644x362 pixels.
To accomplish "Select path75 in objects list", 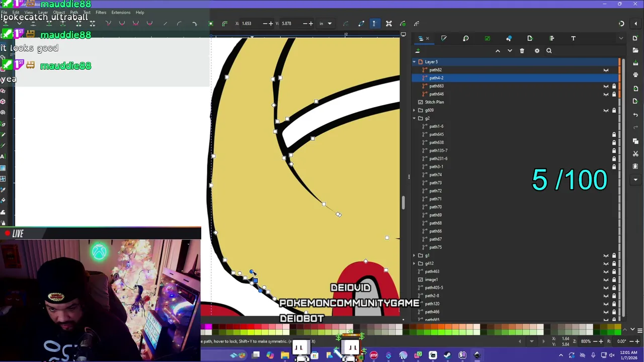I will tap(515, 247).
